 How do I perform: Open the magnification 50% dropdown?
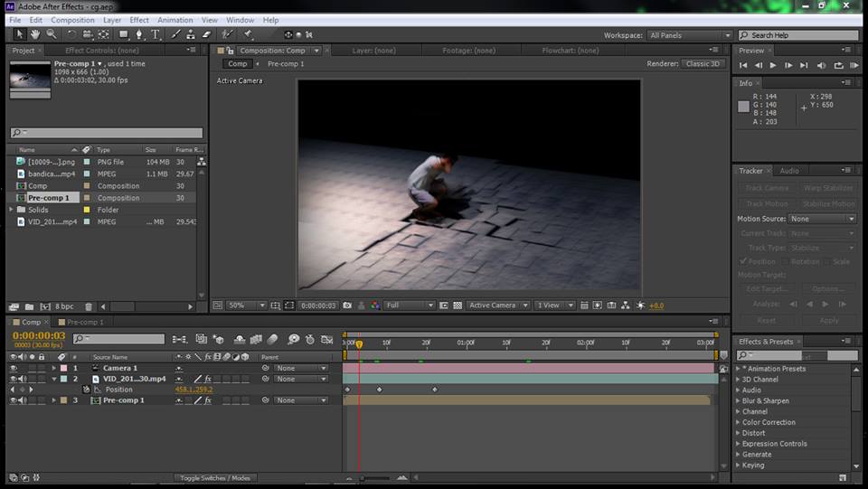pyautogui.click(x=246, y=306)
